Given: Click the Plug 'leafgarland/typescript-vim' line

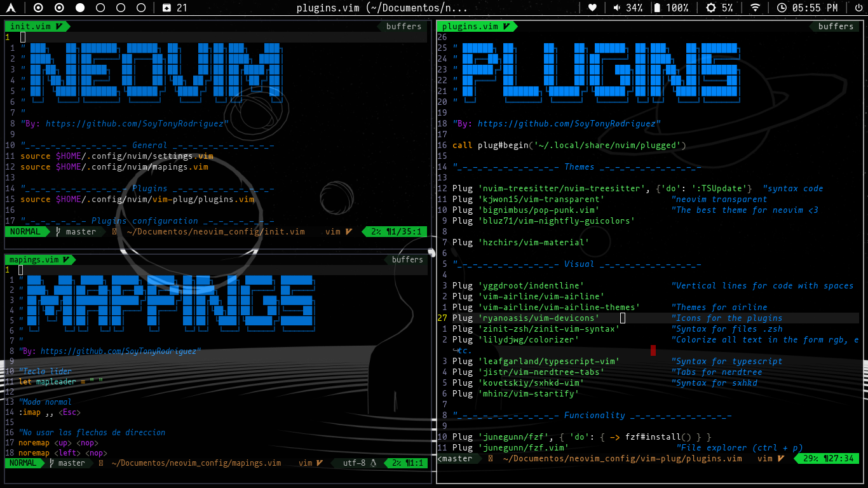Looking at the screenshot, I should coord(618,362).
